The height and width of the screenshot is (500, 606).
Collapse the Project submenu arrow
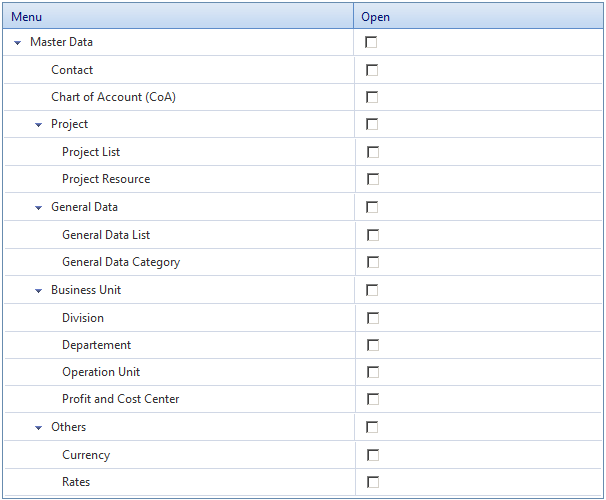[x=38, y=125]
